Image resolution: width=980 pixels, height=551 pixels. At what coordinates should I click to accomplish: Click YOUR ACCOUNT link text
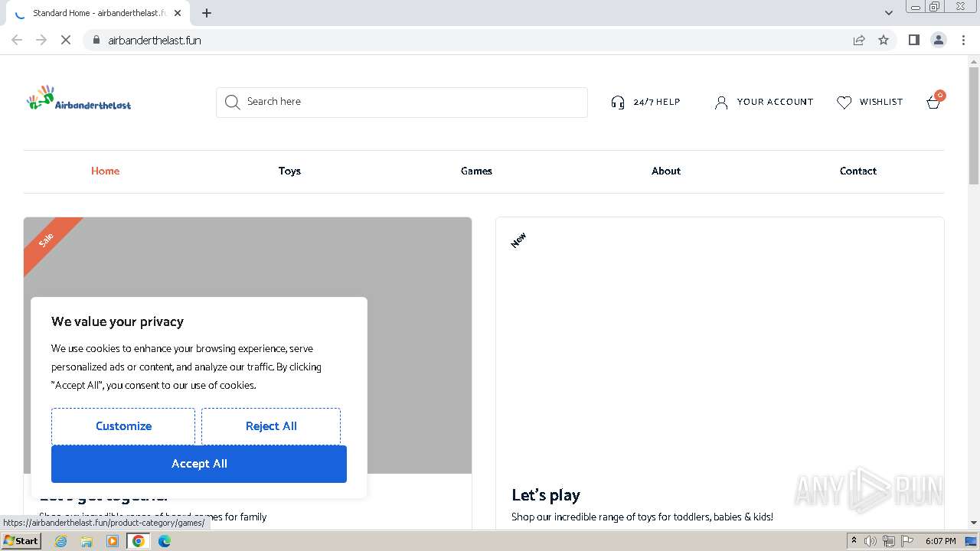[775, 102]
